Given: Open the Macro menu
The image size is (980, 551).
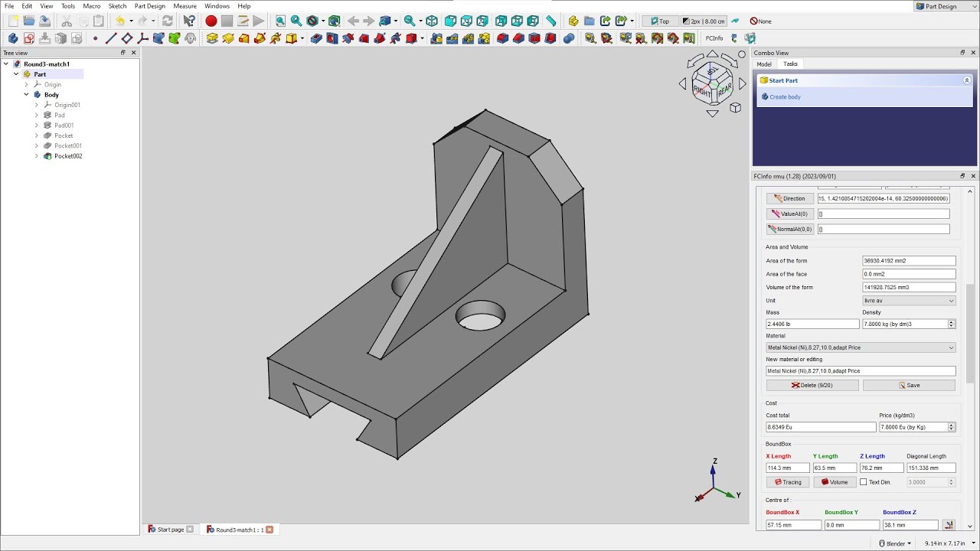Looking at the screenshot, I should click(x=92, y=6).
